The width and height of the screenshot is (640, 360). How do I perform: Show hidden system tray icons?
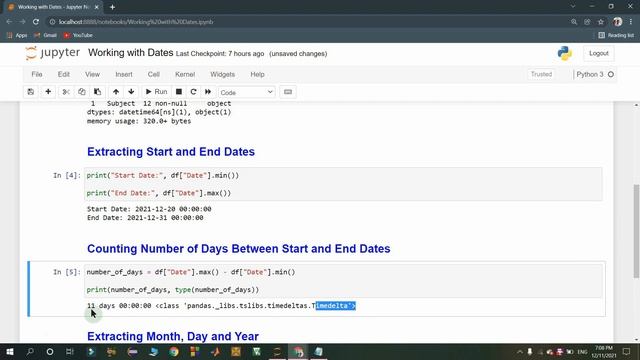click(520, 351)
